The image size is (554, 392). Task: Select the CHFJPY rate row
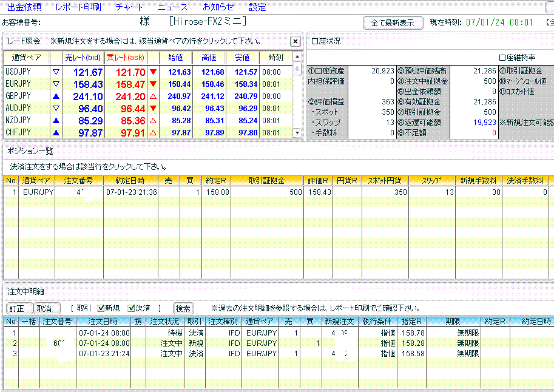(149, 132)
